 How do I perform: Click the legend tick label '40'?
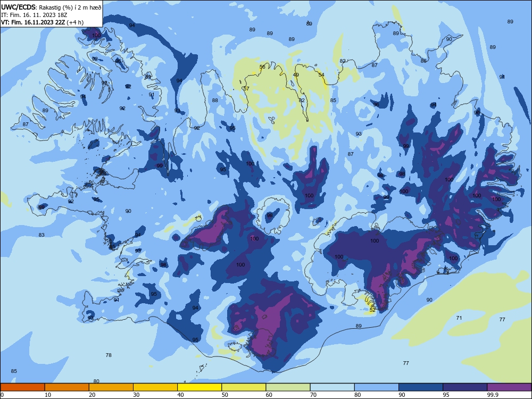click(180, 395)
